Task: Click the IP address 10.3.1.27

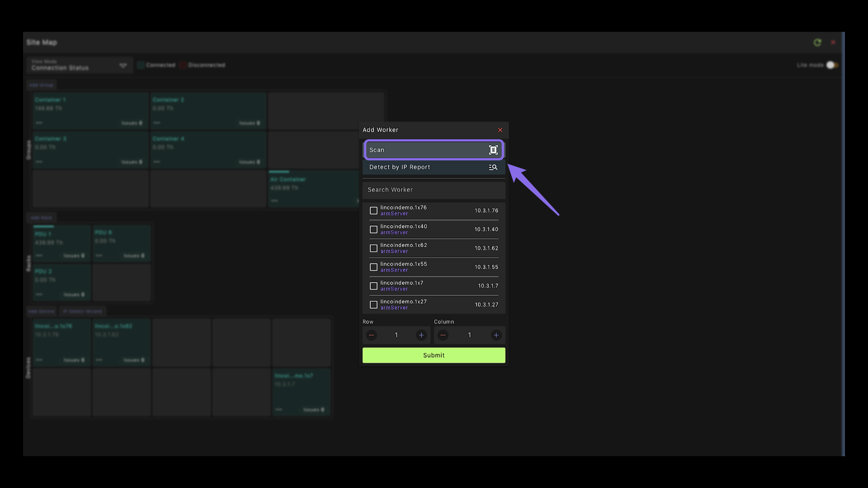Action: pos(486,305)
